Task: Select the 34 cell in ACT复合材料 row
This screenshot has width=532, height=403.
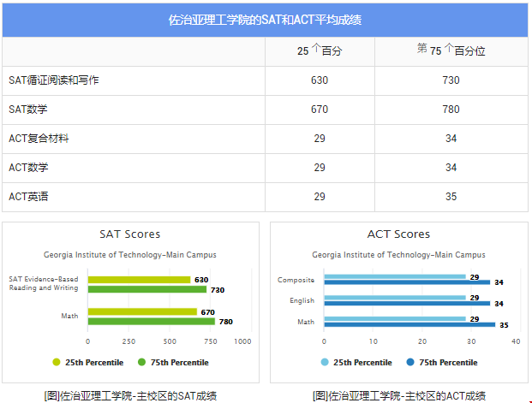Action: [x=451, y=139]
